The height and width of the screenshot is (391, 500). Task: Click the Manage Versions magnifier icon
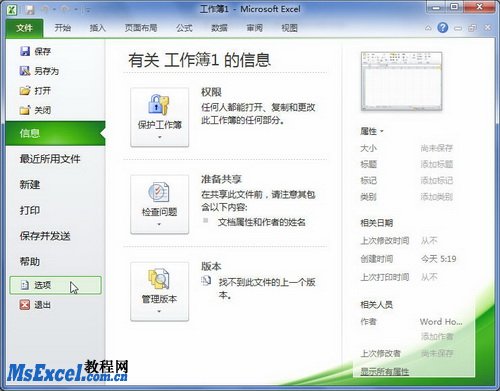click(159, 279)
